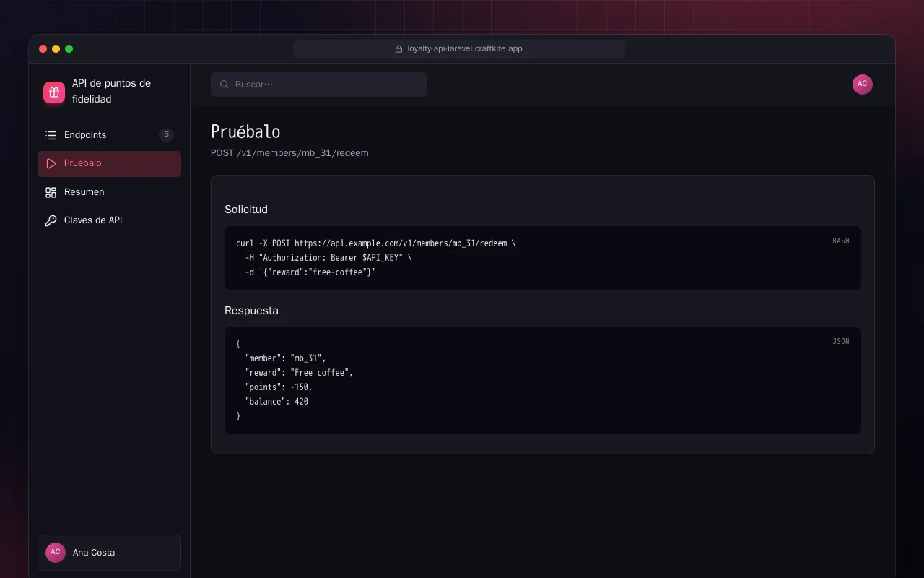Click the -d reward free-coffee line
Image resolution: width=924 pixels, height=578 pixels.
coord(310,272)
